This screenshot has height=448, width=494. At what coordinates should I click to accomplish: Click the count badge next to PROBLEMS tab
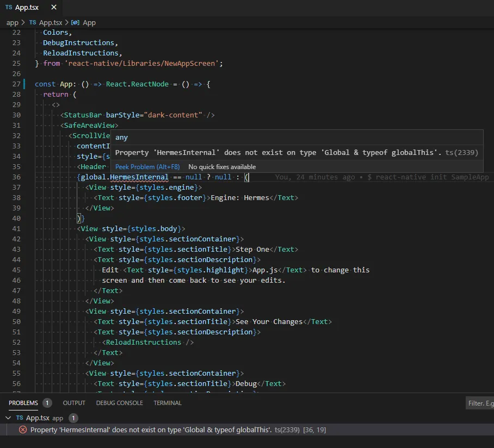click(x=47, y=403)
